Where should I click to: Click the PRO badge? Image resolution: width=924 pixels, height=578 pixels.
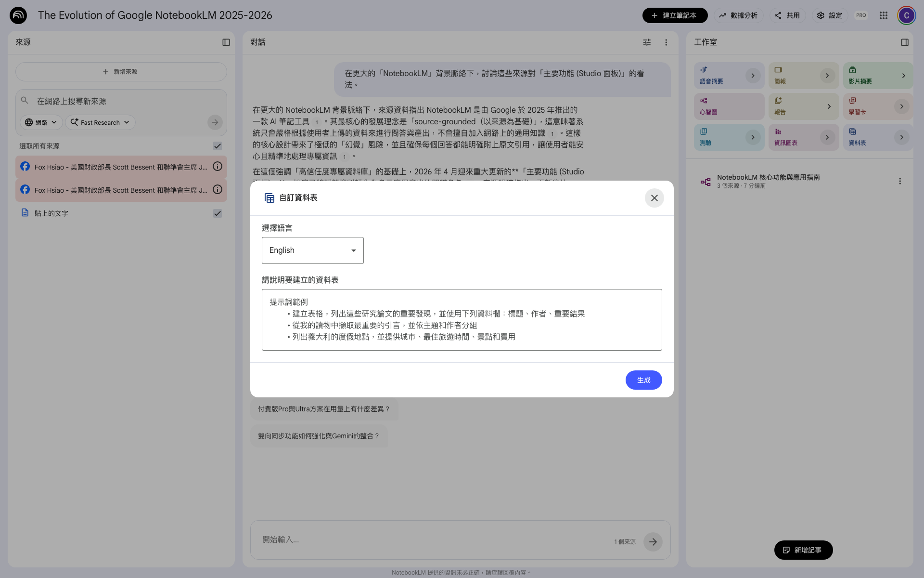pyautogui.click(x=861, y=15)
